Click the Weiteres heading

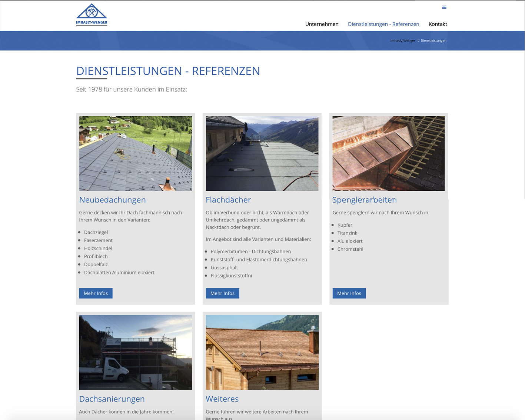coord(222,399)
